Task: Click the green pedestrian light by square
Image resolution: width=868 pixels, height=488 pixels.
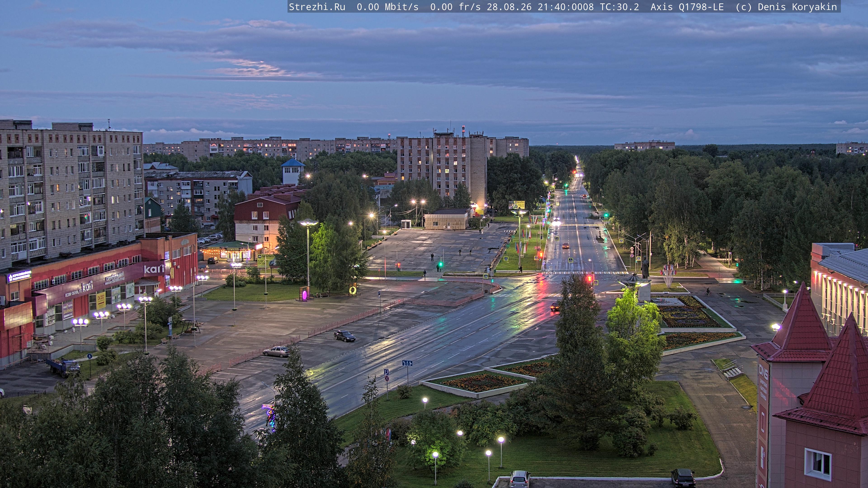Action: pos(440,264)
